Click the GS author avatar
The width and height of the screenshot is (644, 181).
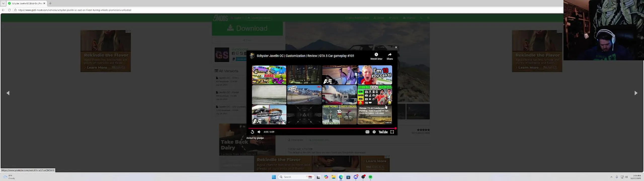(x=222, y=55)
